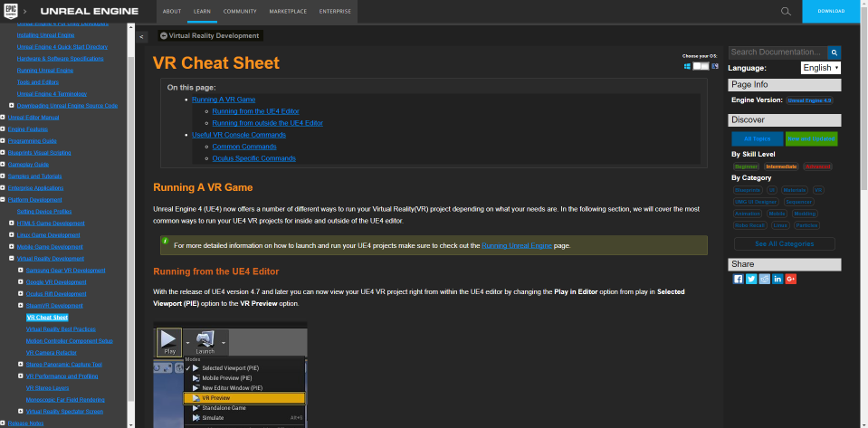Expand Blueprints Visual Scripting node
The width and height of the screenshot is (868, 428).
point(3,153)
